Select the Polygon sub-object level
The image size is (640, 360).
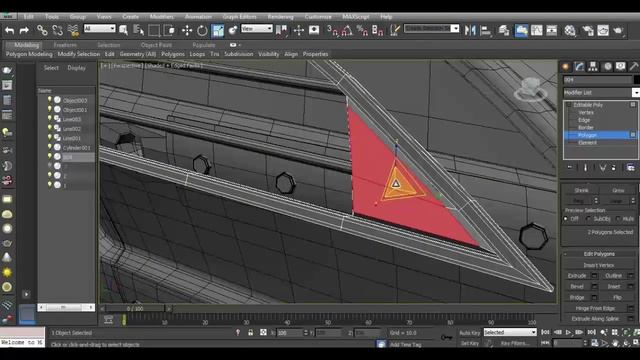(598, 135)
